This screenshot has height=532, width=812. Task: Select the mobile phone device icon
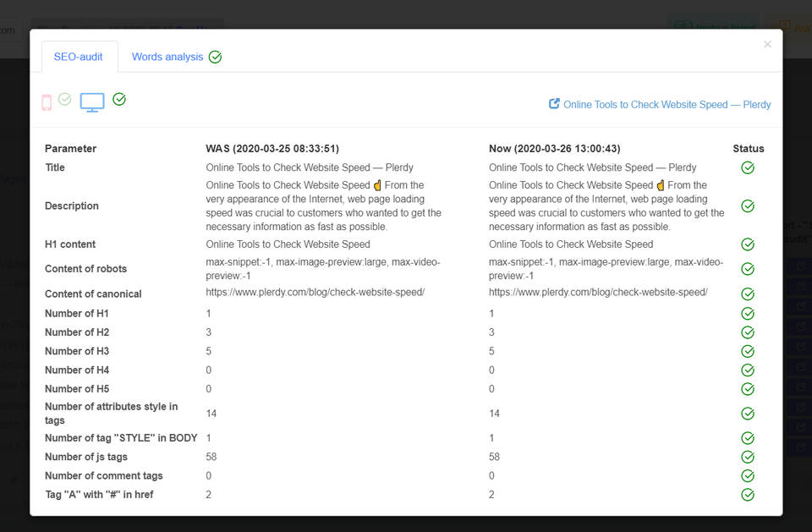pyautogui.click(x=47, y=102)
